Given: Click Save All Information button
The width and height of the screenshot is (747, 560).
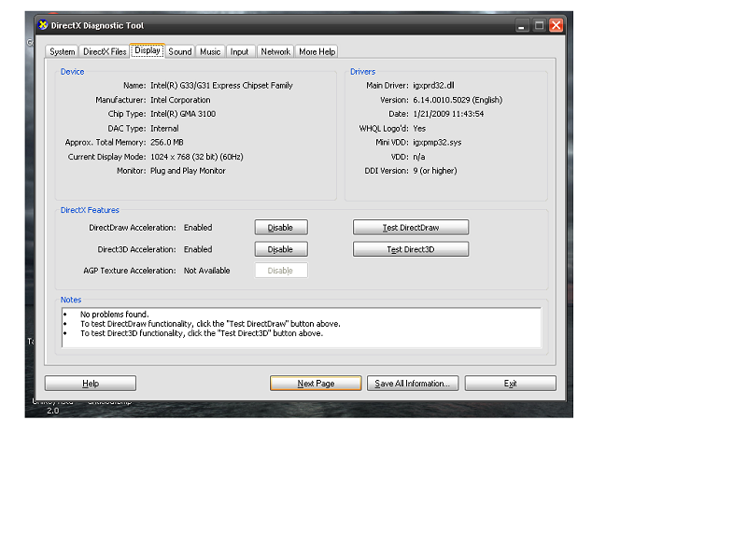Looking at the screenshot, I should [412, 384].
